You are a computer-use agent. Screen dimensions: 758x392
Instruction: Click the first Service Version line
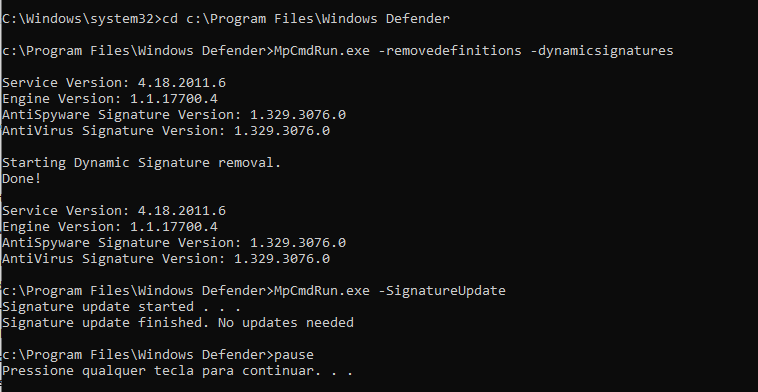(x=114, y=83)
